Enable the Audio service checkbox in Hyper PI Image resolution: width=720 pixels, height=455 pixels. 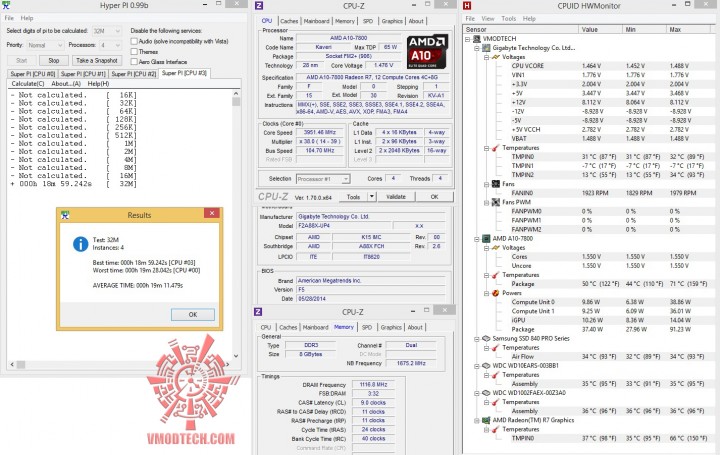click(x=134, y=41)
